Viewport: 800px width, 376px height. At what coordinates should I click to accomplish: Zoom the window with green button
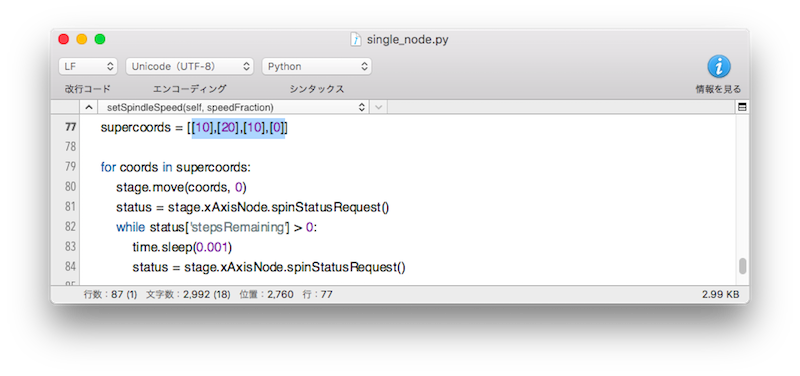[x=100, y=39]
